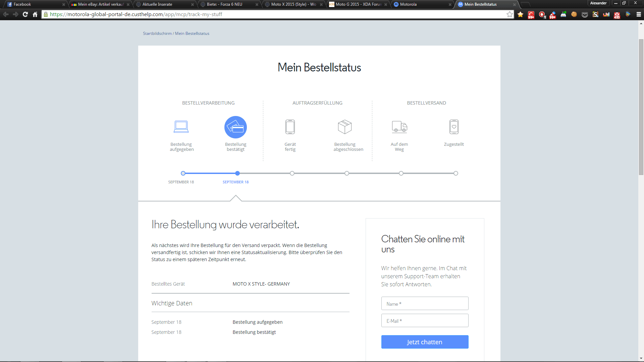Click the browser forward arrow
The height and width of the screenshot is (362, 644).
[15, 14]
